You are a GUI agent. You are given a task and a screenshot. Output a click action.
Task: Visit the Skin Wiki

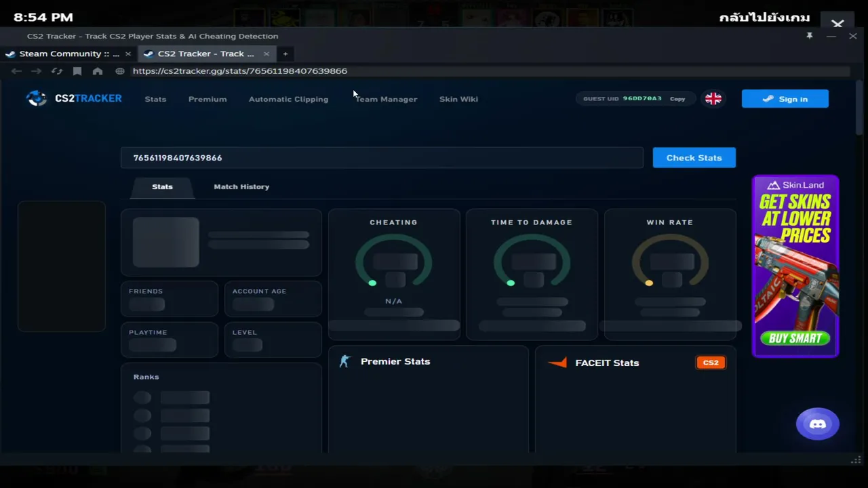(x=458, y=99)
